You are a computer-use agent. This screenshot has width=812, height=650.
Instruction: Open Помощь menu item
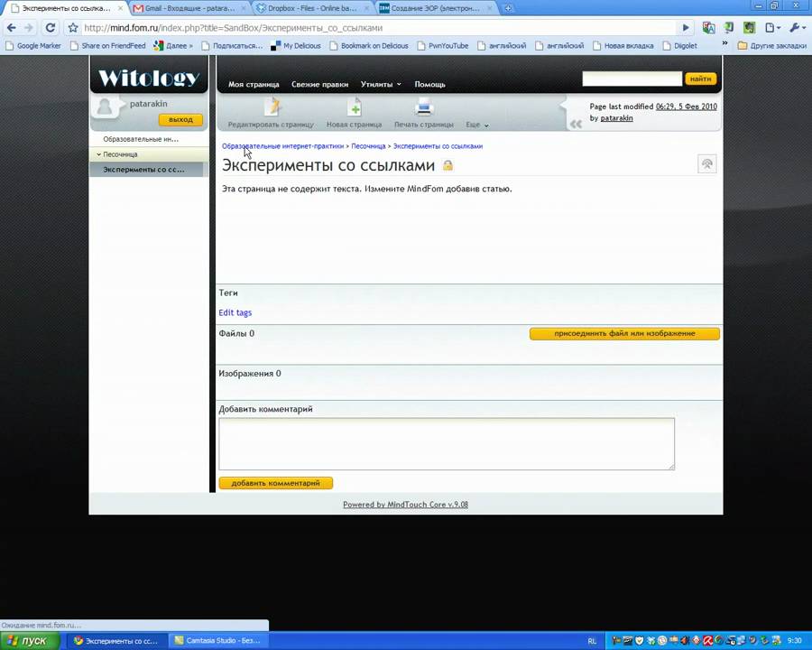[x=429, y=84]
